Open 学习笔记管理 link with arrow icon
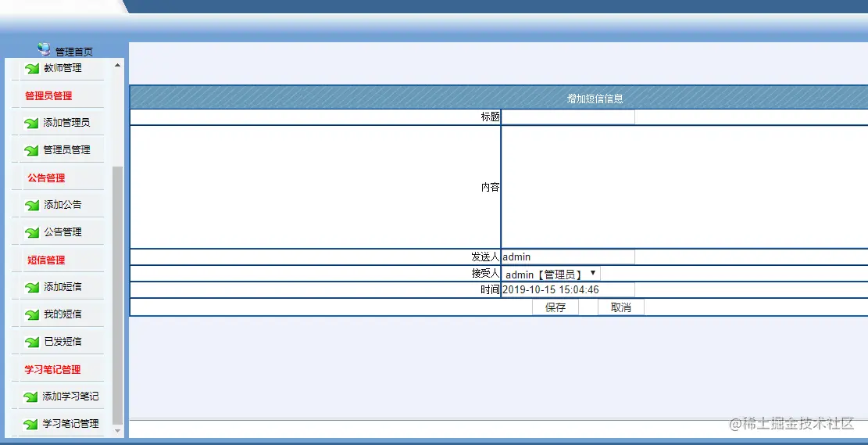868x445 pixels. coord(70,423)
